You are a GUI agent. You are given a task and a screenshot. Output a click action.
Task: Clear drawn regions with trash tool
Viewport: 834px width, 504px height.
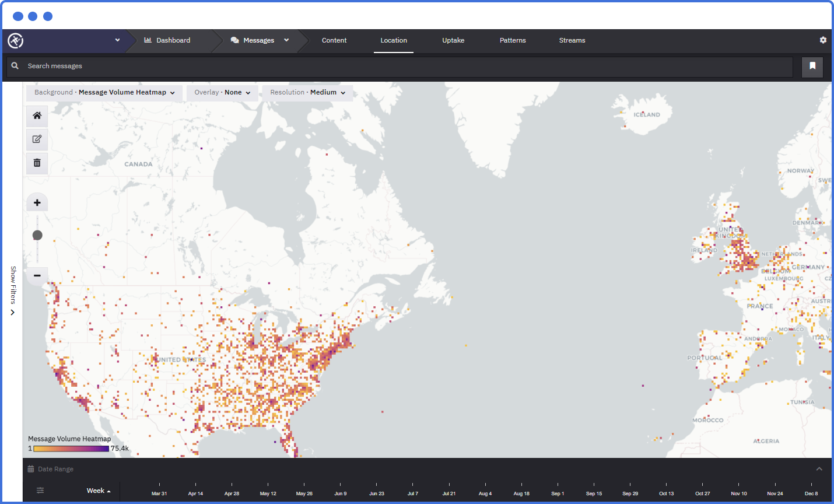coord(37,163)
